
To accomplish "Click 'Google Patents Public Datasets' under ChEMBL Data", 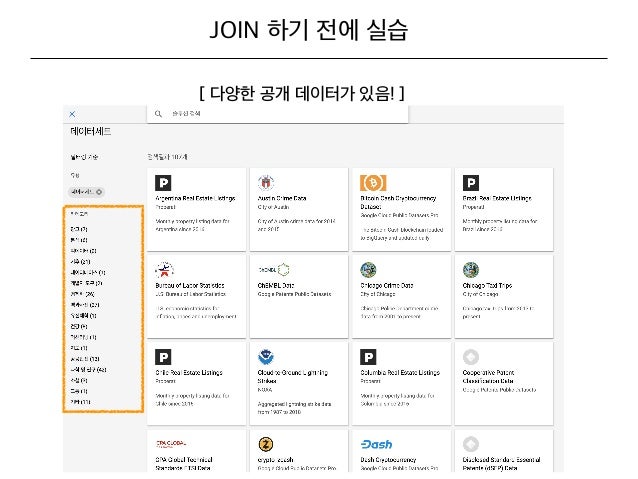I will coord(295,294).
